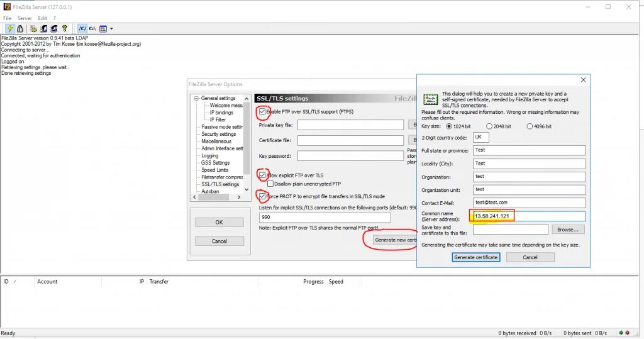Open the ? help menu
644x339 pixels.
pyautogui.click(x=54, y=18)
